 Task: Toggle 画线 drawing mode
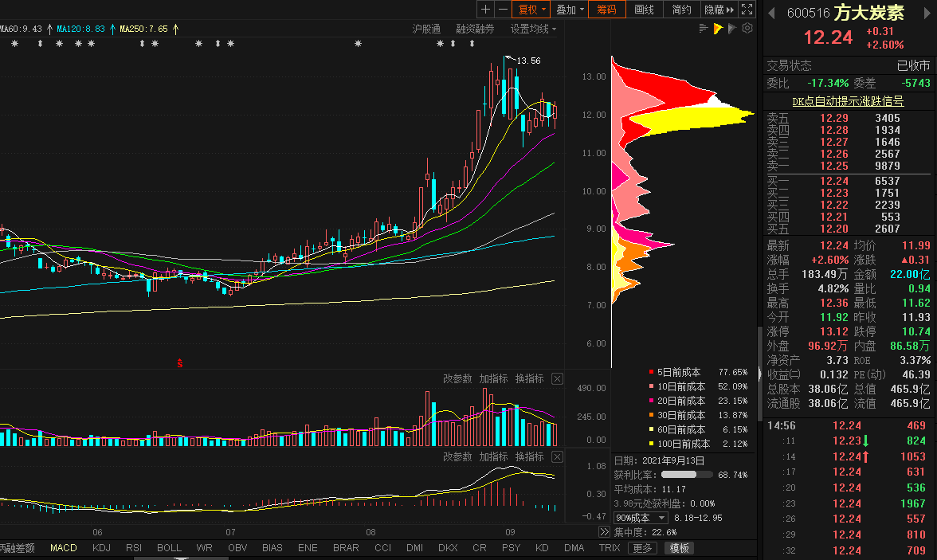pos(644,10)
